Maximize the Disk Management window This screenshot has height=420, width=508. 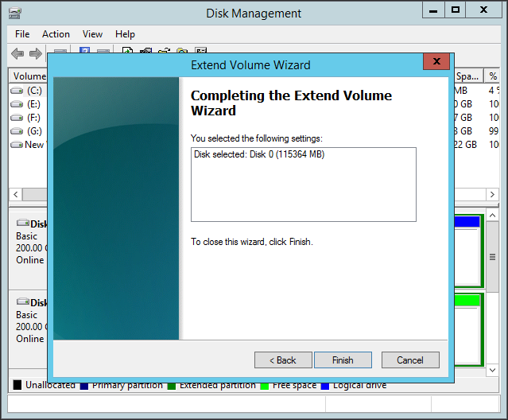point(456,10)
